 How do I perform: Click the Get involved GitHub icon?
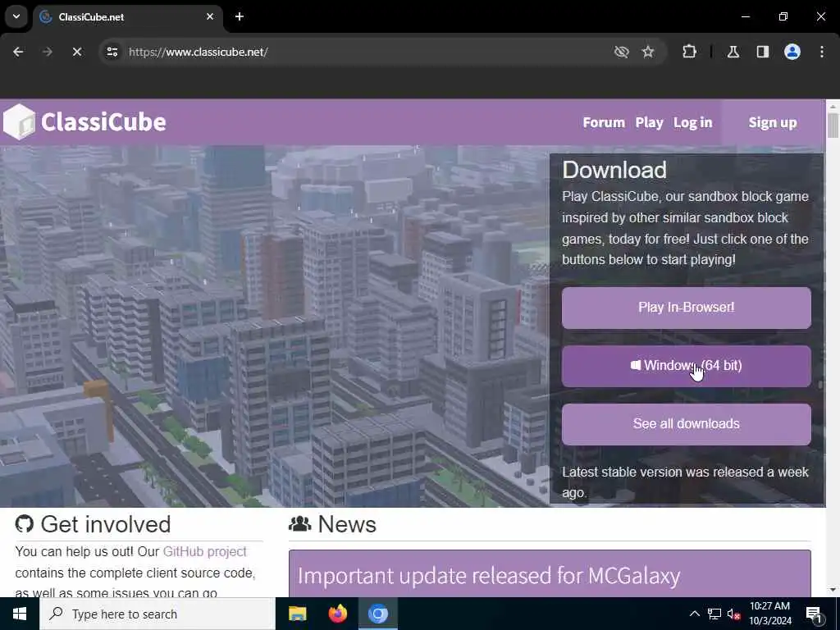(25, 524)
